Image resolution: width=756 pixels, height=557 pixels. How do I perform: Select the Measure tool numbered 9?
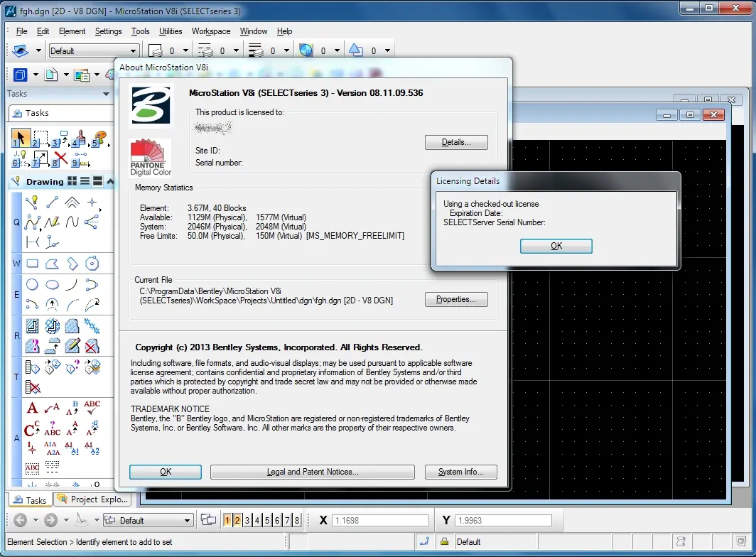tap(81, 159)
